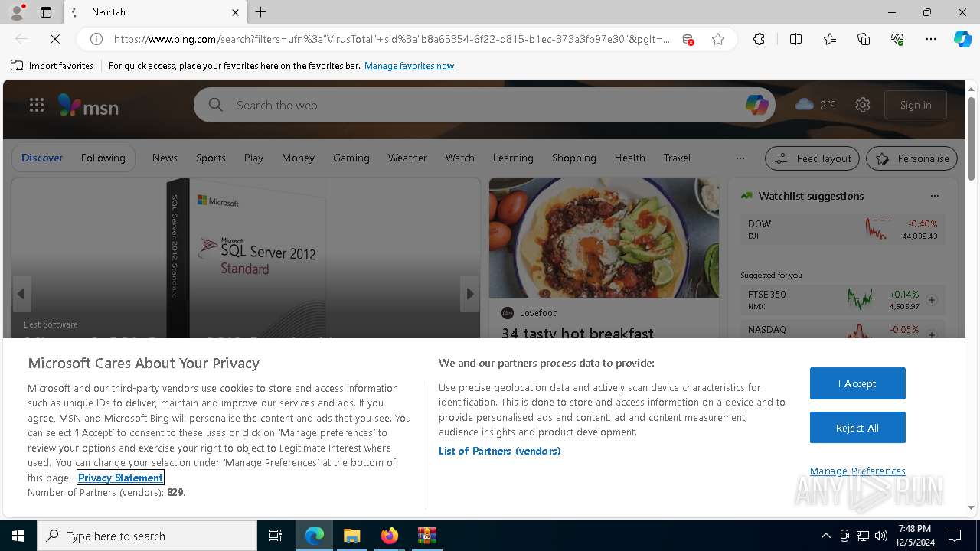Open the Shopping category
The width and height of the screenshot is (980, 551).
pyautogui.click(x=574, y=158)
